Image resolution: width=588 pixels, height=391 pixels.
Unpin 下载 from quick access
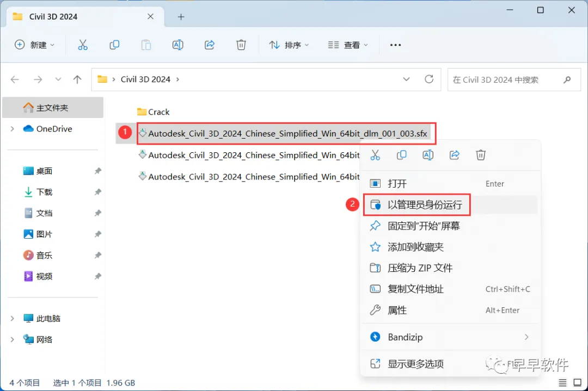(98, 192)
